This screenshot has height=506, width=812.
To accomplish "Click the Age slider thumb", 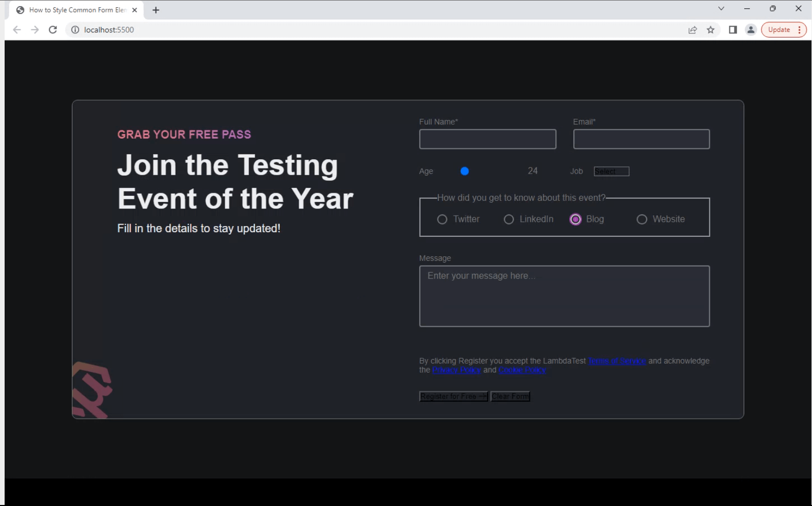I will point(465,171).
